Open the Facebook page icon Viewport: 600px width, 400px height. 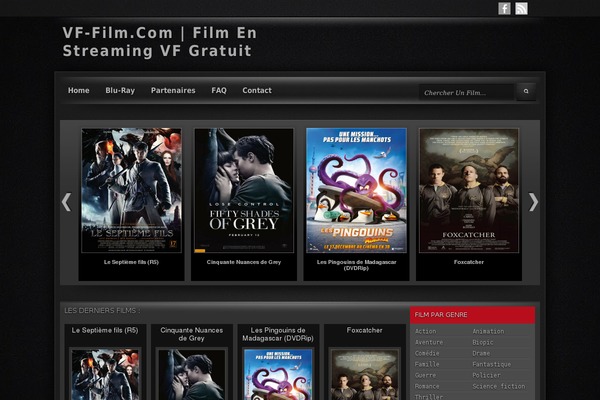click(x=504, y=8)
